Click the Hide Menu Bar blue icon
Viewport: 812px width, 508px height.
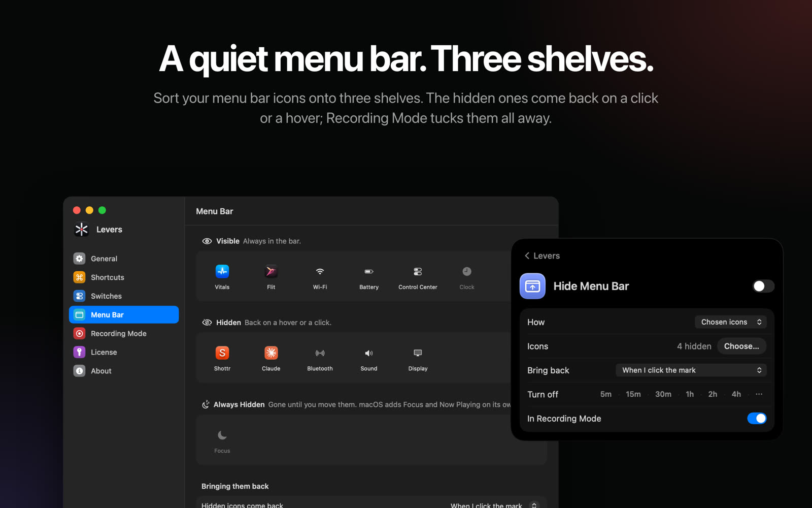pos(532,286)
